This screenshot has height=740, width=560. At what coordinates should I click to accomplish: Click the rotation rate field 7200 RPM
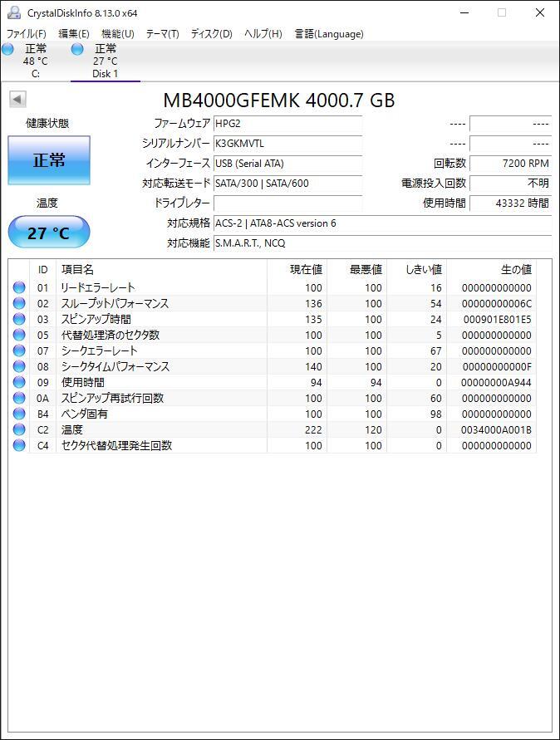[510, 164]
